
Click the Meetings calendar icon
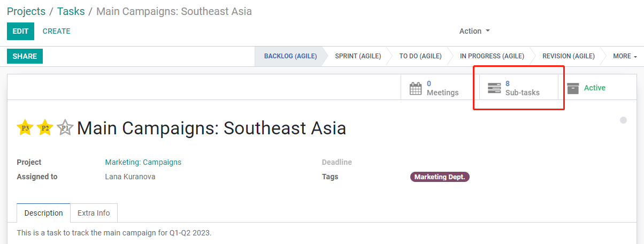pos(416,88)
